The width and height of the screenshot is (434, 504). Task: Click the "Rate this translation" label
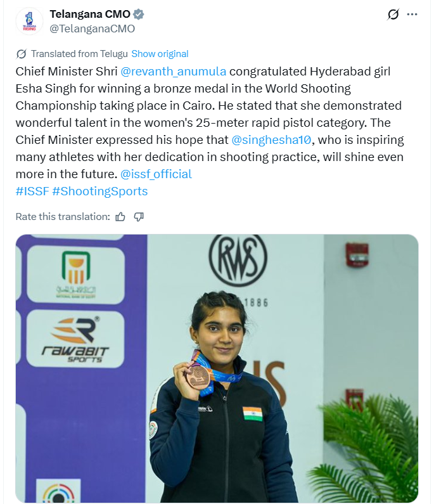click(63, 217)
